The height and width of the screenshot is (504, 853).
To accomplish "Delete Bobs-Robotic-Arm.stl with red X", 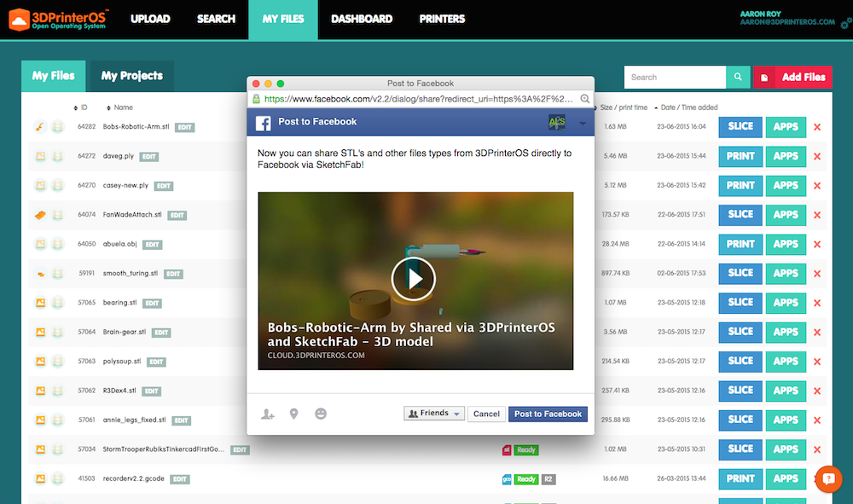I will click(x=817, y=127).
